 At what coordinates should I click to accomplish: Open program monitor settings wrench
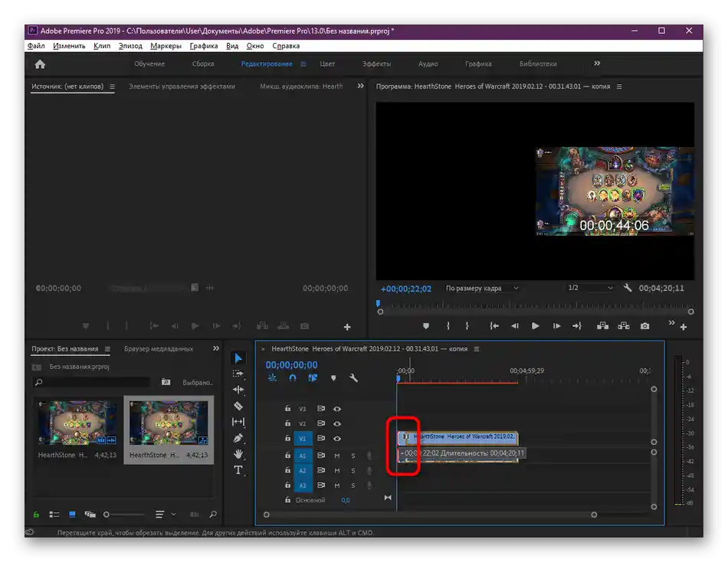pos(628,288)
